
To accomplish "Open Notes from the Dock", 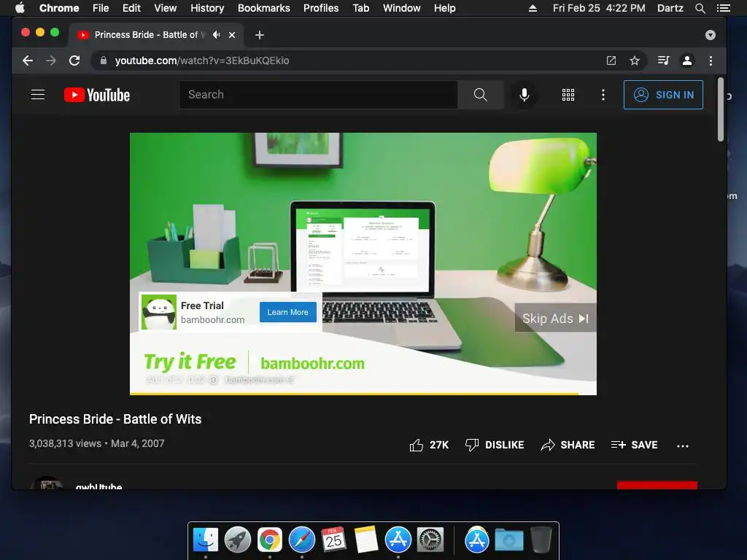I will 366,540.
